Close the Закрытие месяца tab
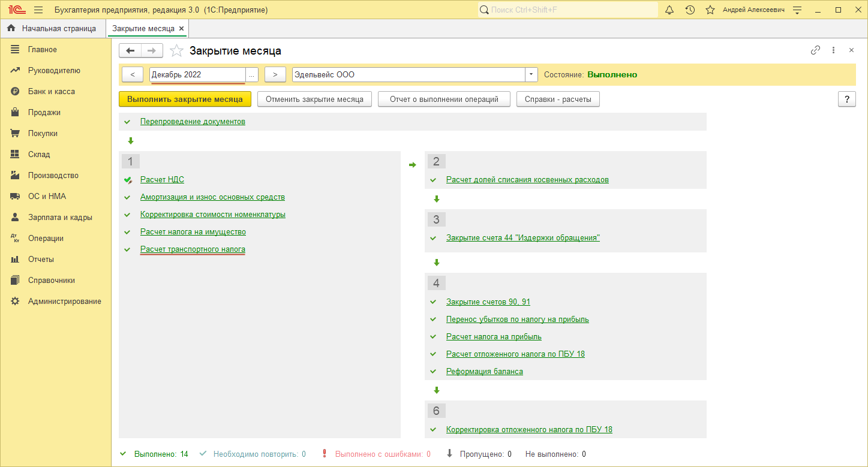This screenshot has width=868, height=467. (x=182, y=28)
